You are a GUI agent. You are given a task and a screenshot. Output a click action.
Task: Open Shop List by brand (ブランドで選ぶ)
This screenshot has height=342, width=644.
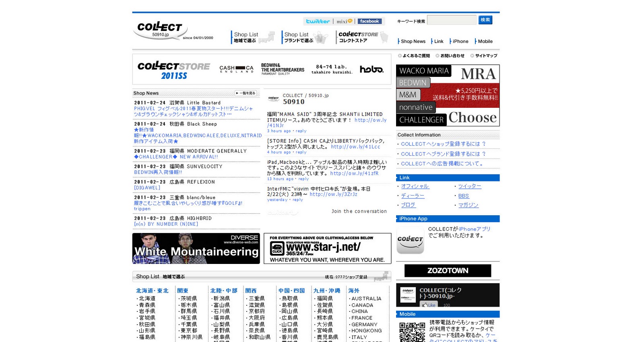[305, 37]
